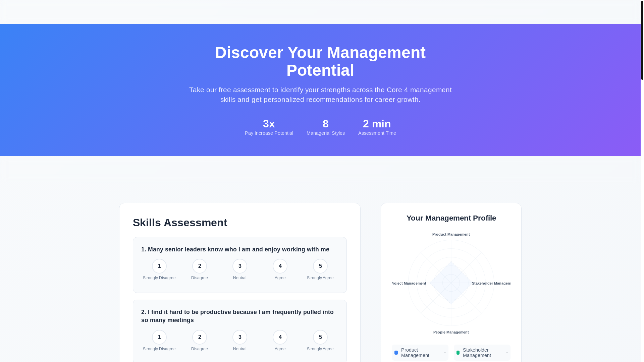Choose Neutral 3 for senior leaders question
This screenshot has width=644, height=362.
click(x=240, y=266)
